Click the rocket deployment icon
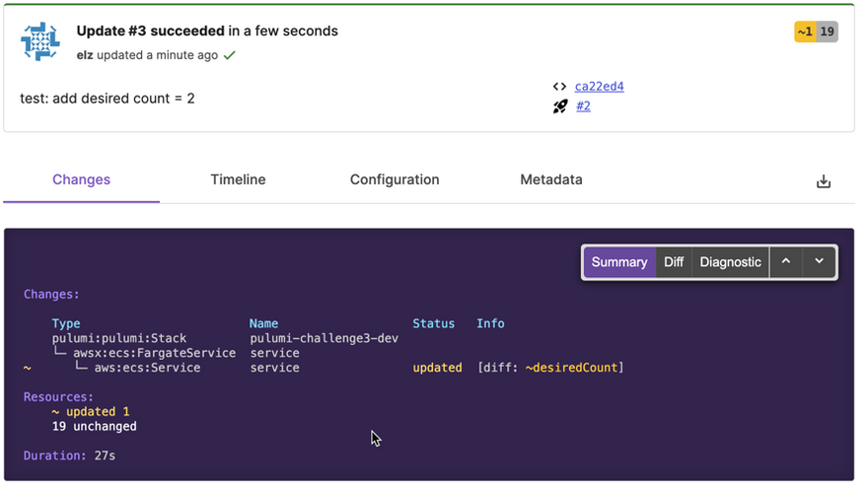The width and height of the screenshot is (868, 488). (560, 106)
